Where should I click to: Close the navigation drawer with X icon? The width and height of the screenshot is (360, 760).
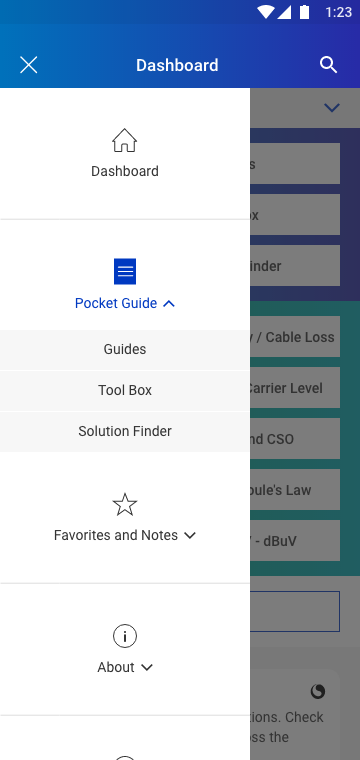29,65
